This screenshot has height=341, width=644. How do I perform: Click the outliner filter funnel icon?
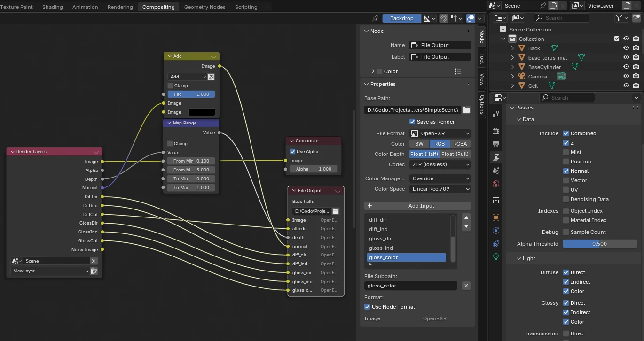619,18
